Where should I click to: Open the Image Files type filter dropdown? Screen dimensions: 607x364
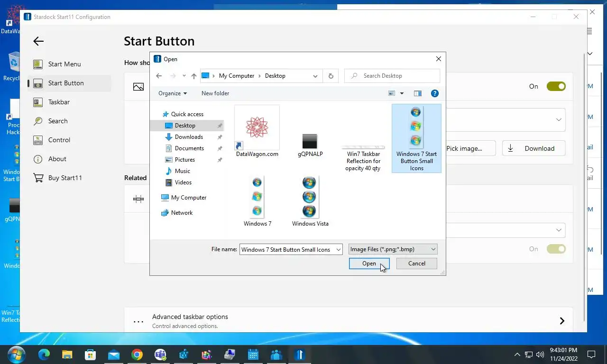pos(393,249)
